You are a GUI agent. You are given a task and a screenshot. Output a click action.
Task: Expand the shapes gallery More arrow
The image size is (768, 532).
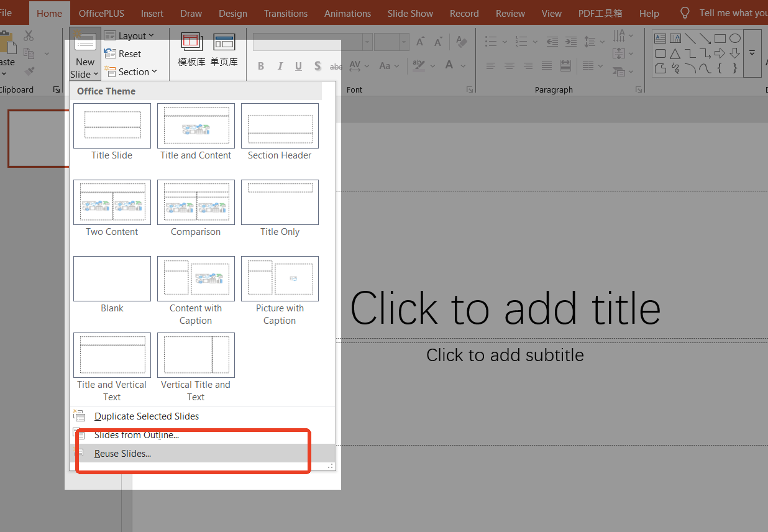coord(752,53)
